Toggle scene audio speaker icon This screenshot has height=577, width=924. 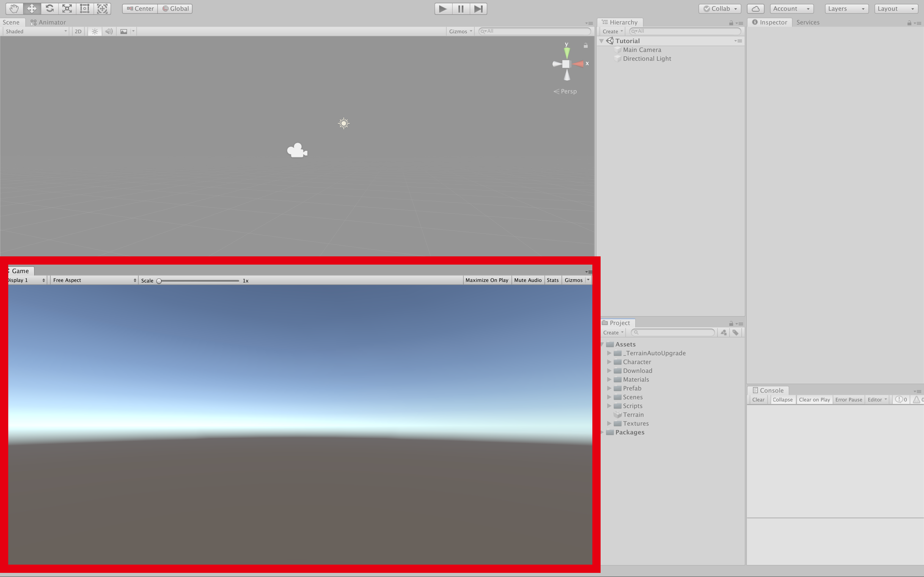(109, 31)
